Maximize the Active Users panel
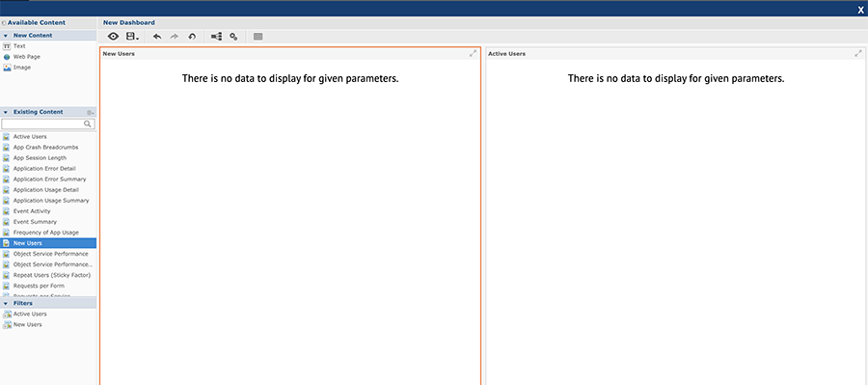The height and width of the screenshot is (385, 868). pos(858,54)
